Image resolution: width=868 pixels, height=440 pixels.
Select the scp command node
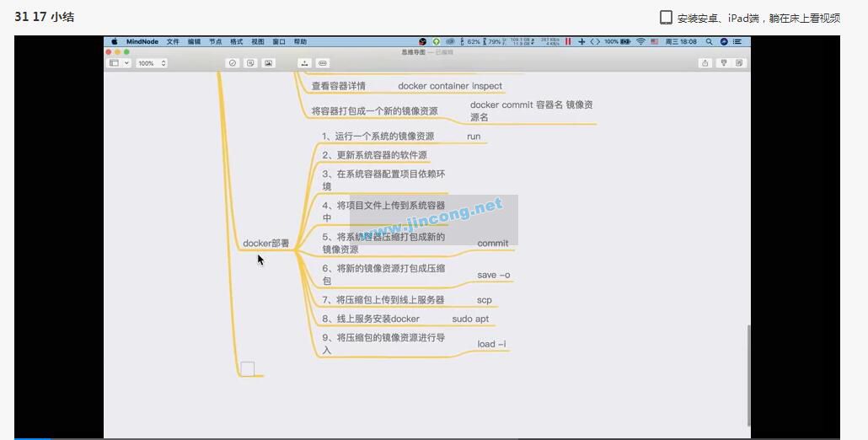pos(485,300)
